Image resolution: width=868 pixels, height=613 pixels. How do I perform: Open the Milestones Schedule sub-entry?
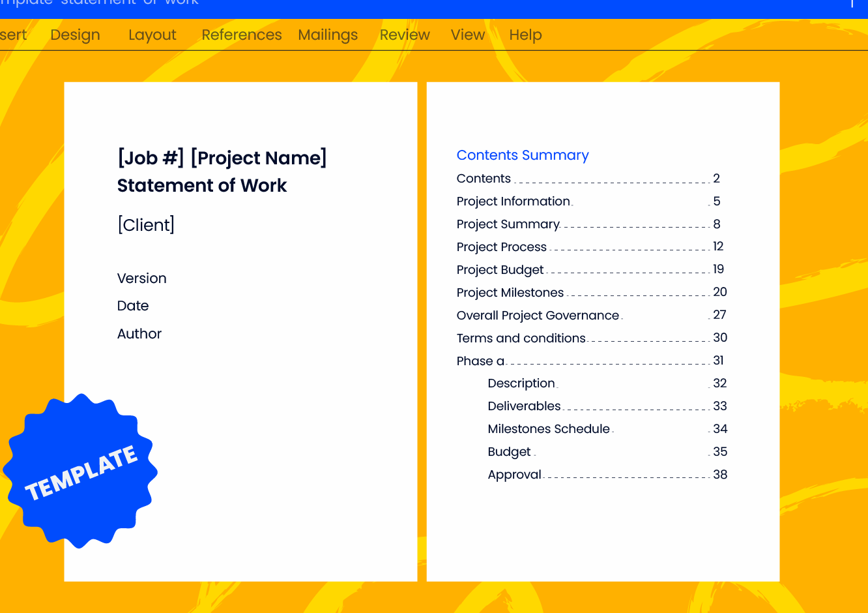pos(549,429)
